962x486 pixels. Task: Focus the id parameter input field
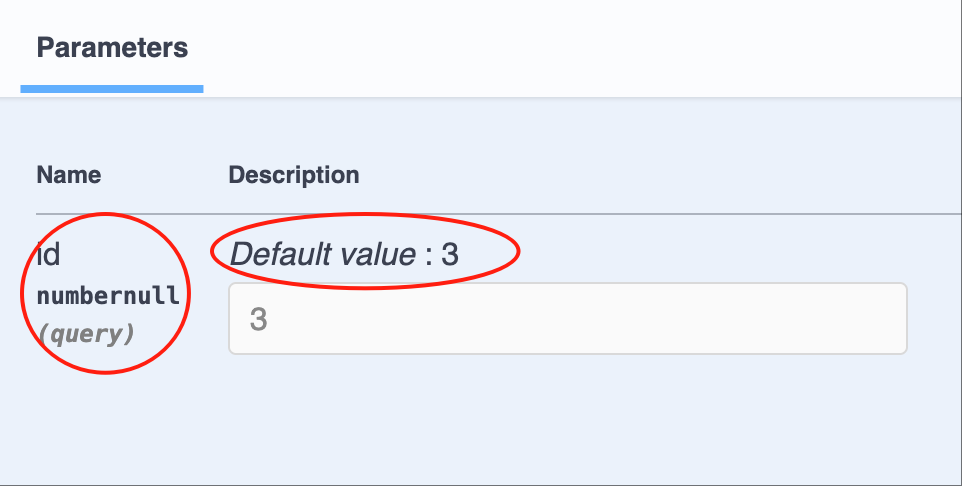pos(568,318)
